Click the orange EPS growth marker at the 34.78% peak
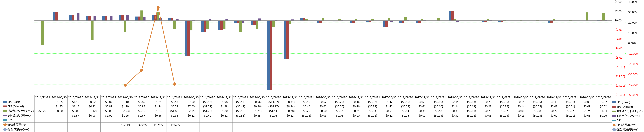 (158, 8)
